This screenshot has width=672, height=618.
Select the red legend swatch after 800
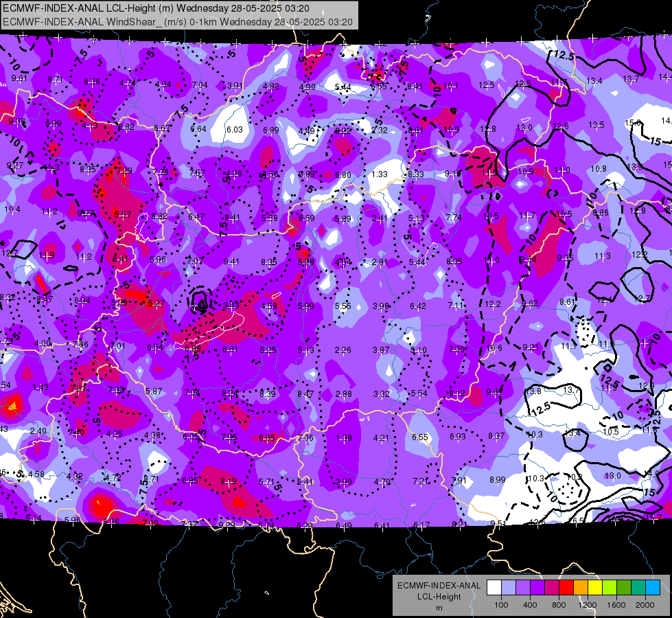566,587
